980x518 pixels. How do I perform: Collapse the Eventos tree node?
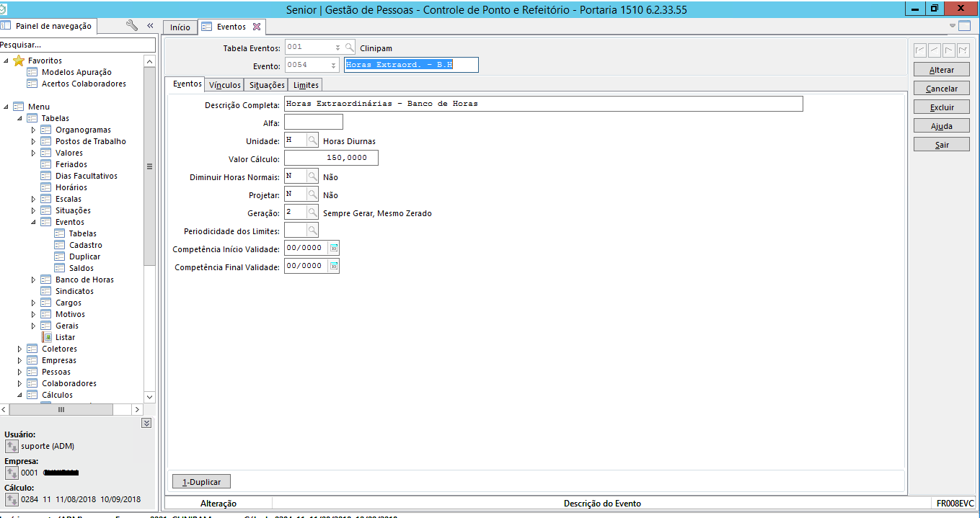pyautogui.click(x=33, y=222)
